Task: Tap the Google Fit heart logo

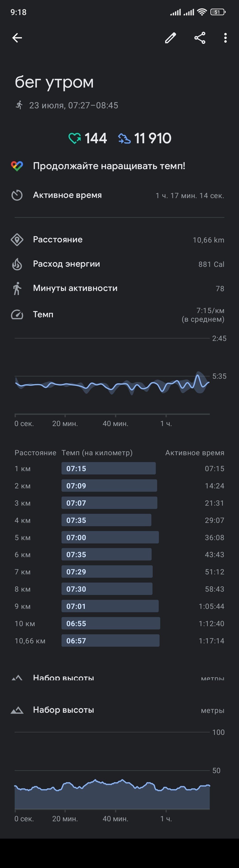Action: 17,166
